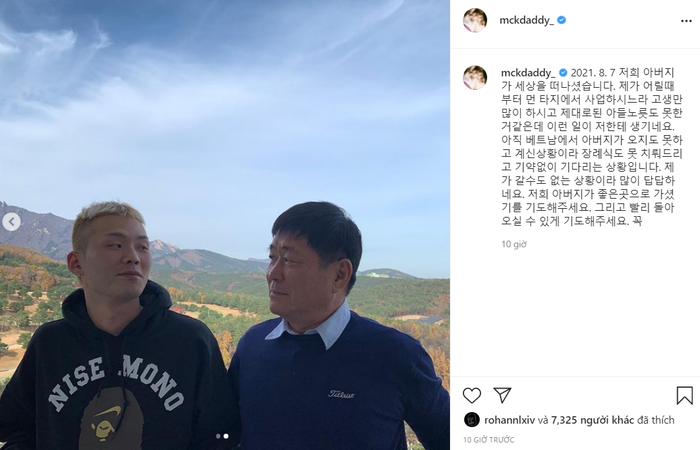
Task: Open mckdaddy_ username link in header
Action: 526,21
